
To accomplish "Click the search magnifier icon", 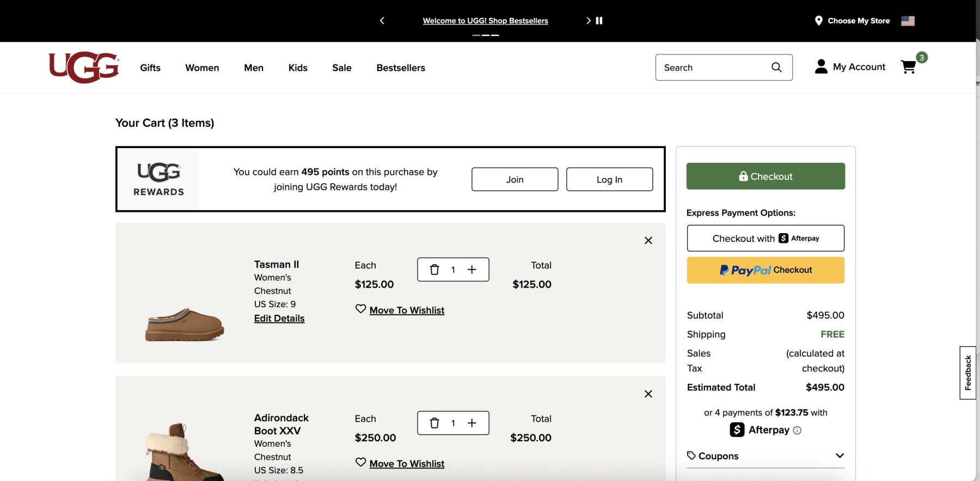I will [776, 67].
